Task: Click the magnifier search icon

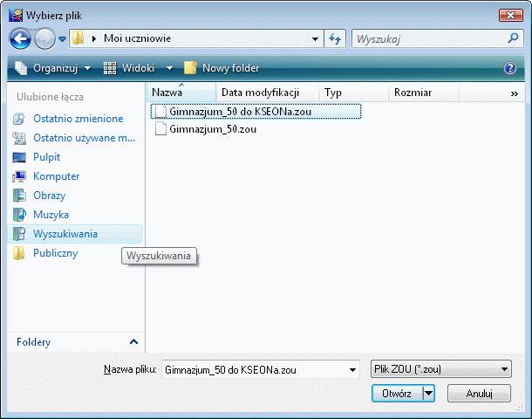Action: point(514,38)
